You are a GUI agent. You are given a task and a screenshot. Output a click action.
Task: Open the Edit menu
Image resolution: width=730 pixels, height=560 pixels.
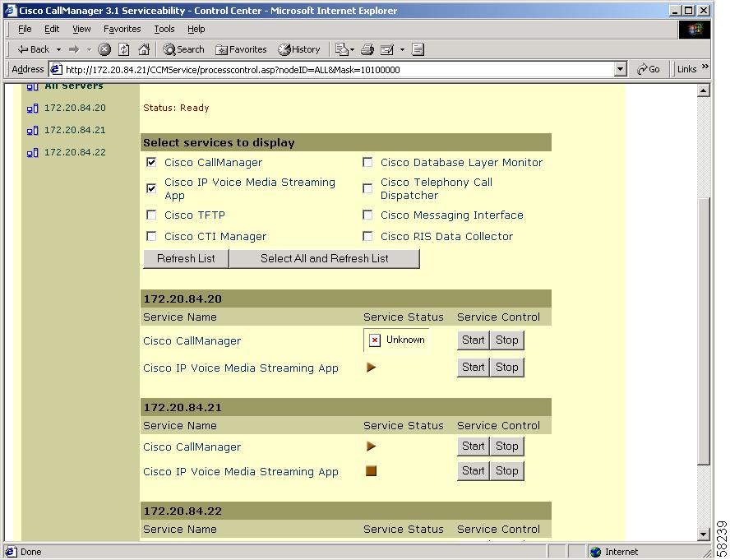52,29
